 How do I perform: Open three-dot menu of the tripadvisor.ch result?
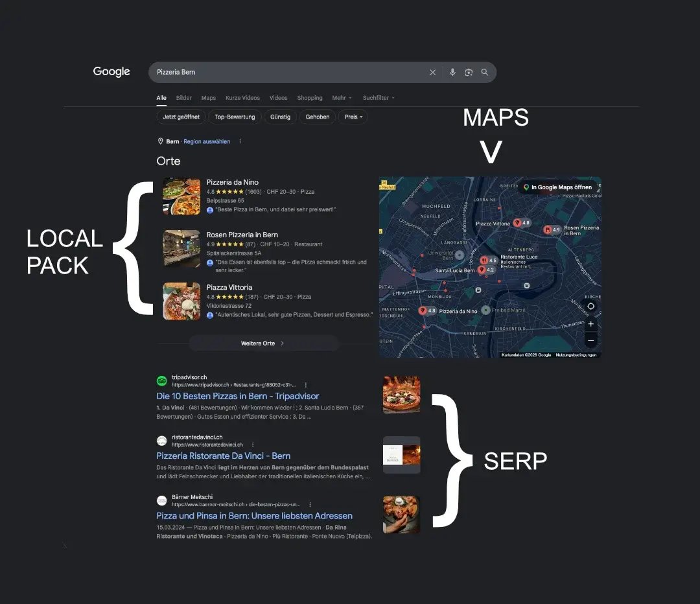point(306,385)
